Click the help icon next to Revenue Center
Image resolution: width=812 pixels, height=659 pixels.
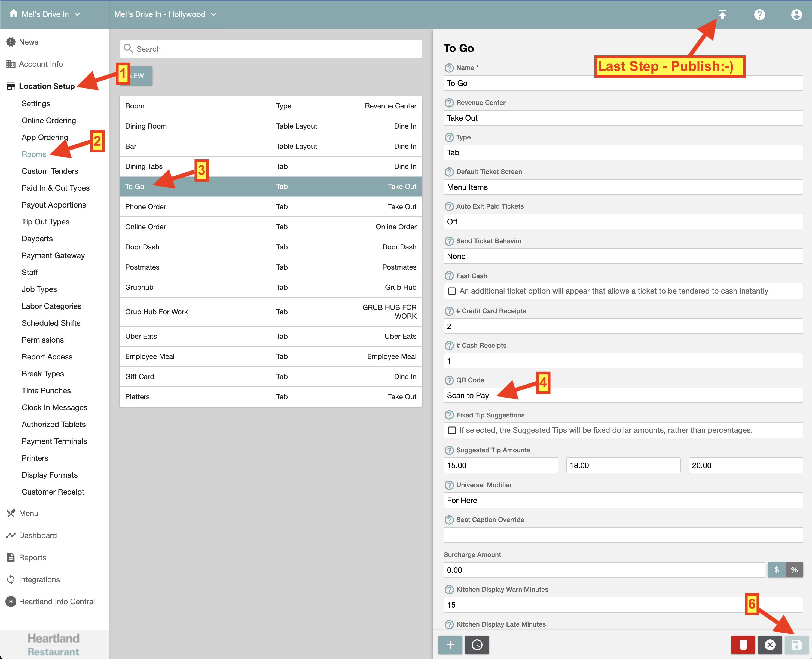[449, 103]
